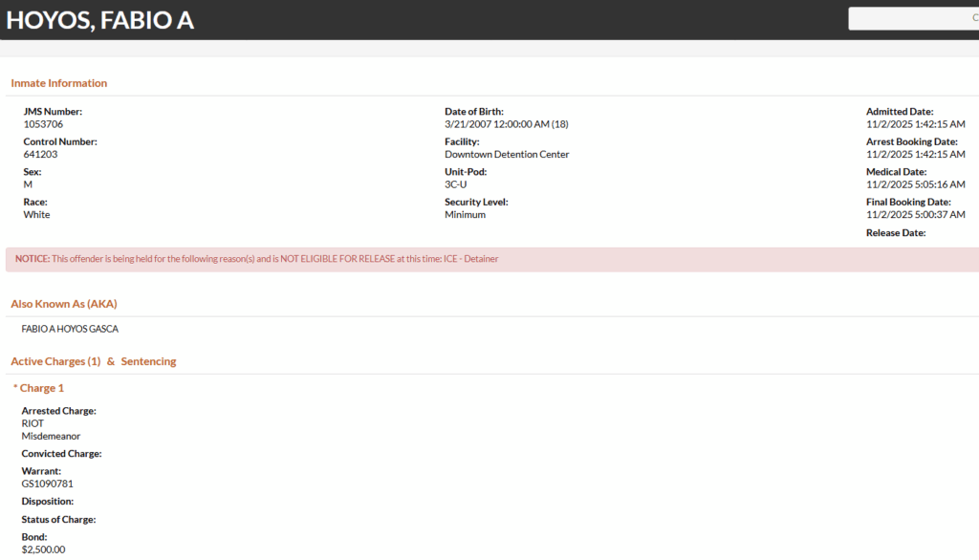Click the search input field in header

coord(913,18)
